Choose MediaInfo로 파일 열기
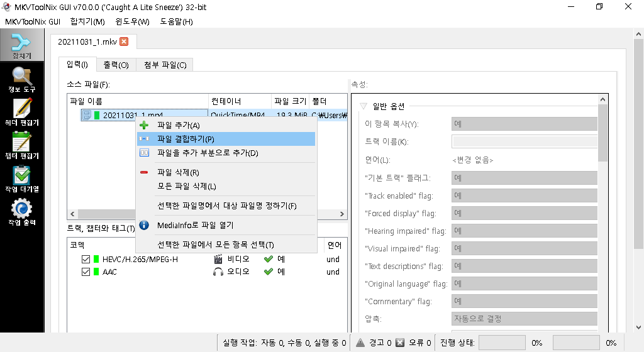This screenshot has height=352, width=644. coord(226,225)
